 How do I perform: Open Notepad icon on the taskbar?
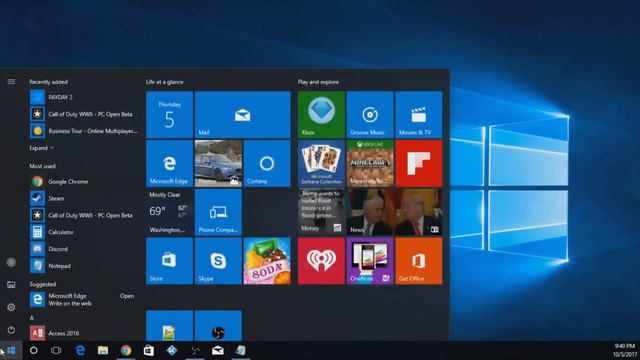point(240,350)
